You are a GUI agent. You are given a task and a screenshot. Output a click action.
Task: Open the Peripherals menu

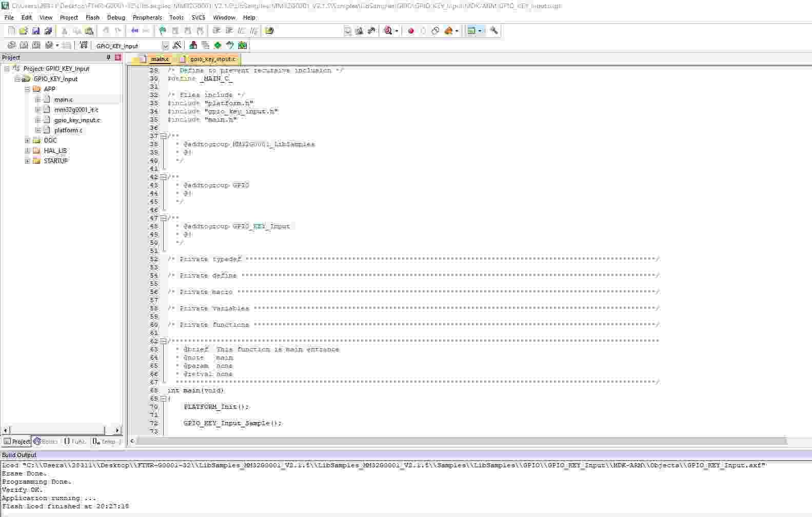[x=147, y=17]
